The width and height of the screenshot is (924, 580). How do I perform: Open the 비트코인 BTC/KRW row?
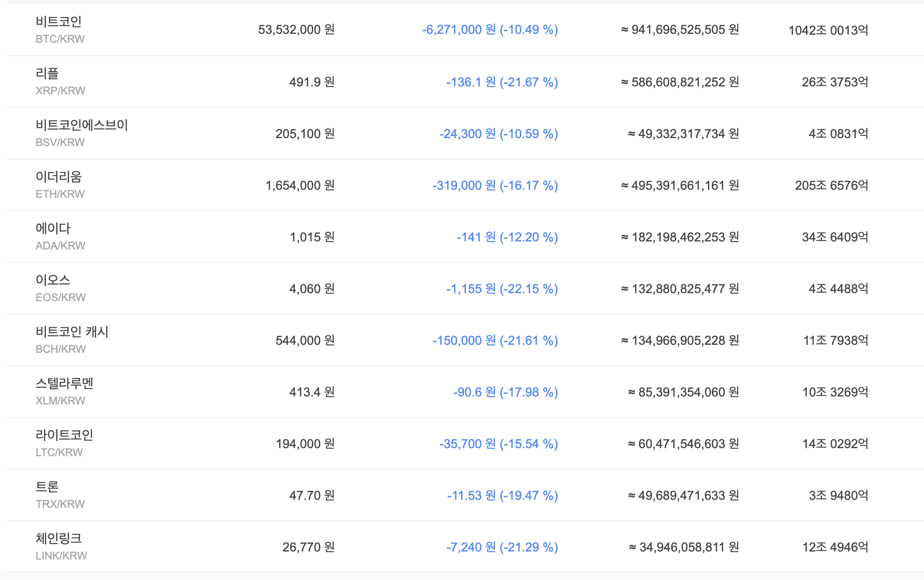point(59,22)
